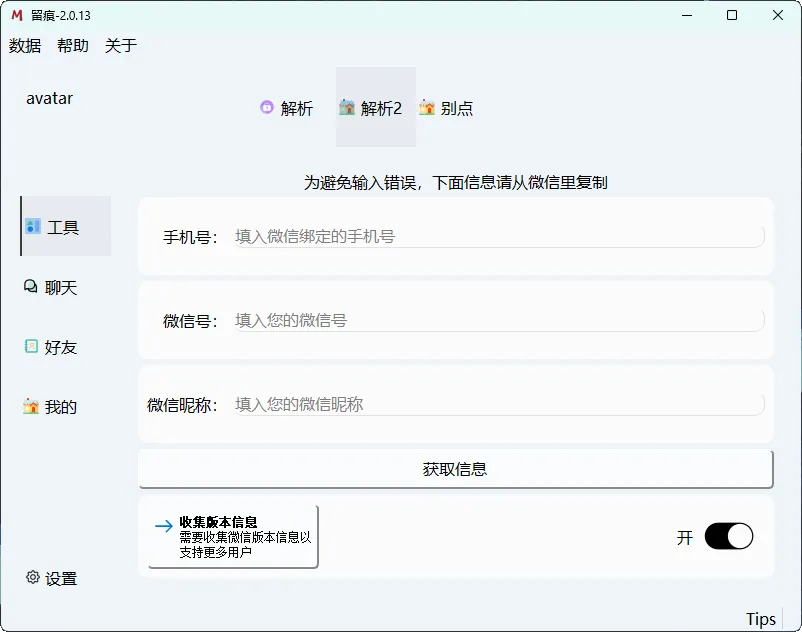Switch to the 聊天 chat panel
This screenshot has height=632, width=802.
tap(60, 287)
